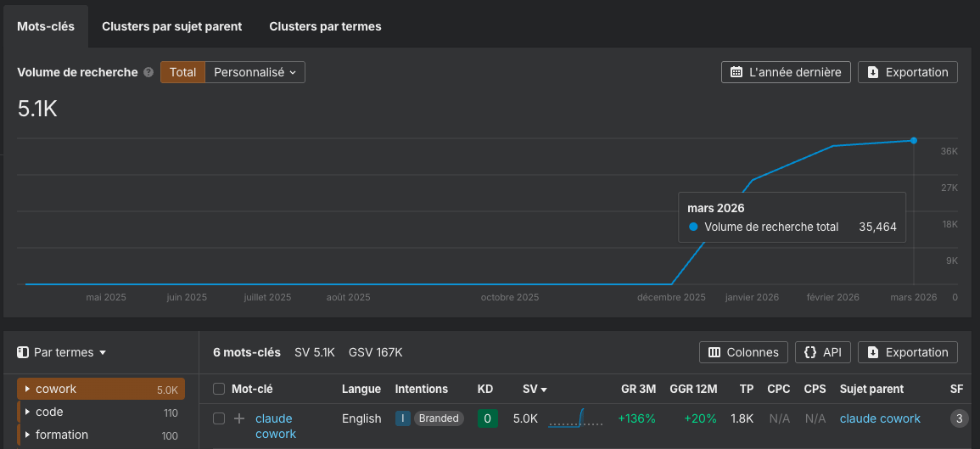Click the columns icon in Colonnes button
Screen dimensions: 980x449
click(x=715, y=352)
